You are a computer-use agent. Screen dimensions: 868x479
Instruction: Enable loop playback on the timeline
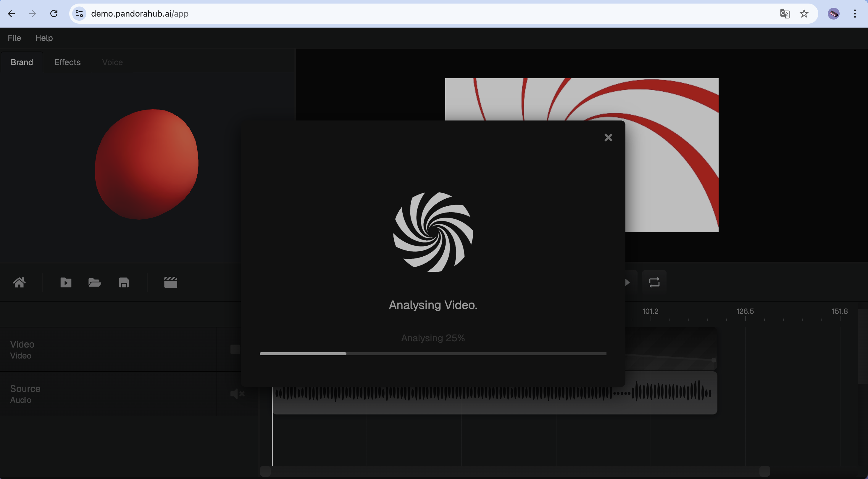click(654, 282)
